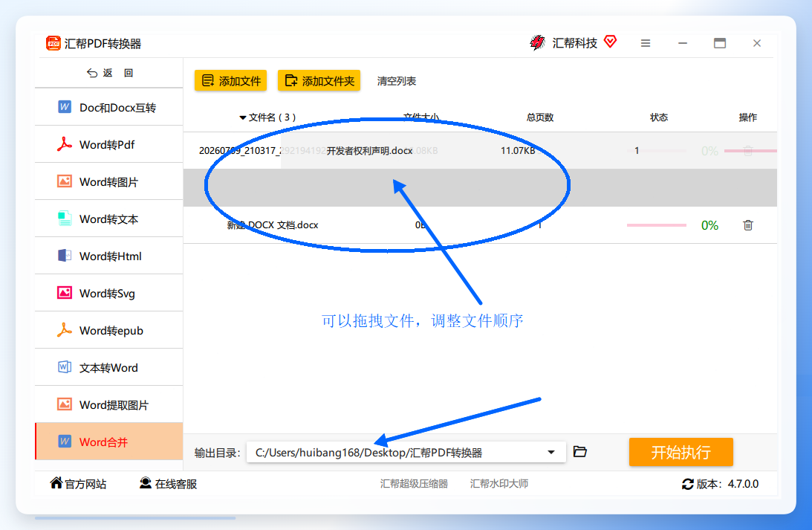Click the headset icon beside 在线客服
Image resolution: width=812 pixels, height=530 pixels.
click(146, 483)
